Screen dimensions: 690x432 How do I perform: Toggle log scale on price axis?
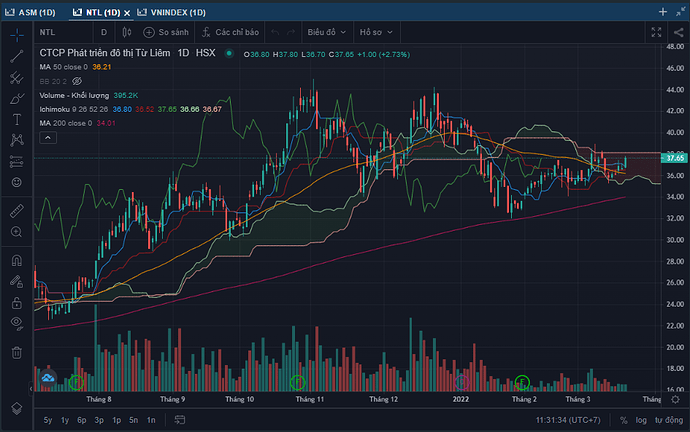click(642, 420)
